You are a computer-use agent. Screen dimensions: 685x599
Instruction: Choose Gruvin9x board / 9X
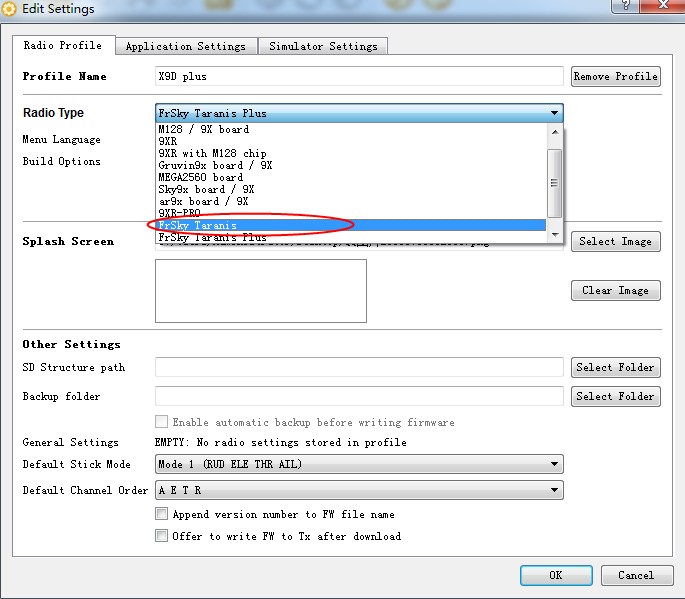pos(351,165)
